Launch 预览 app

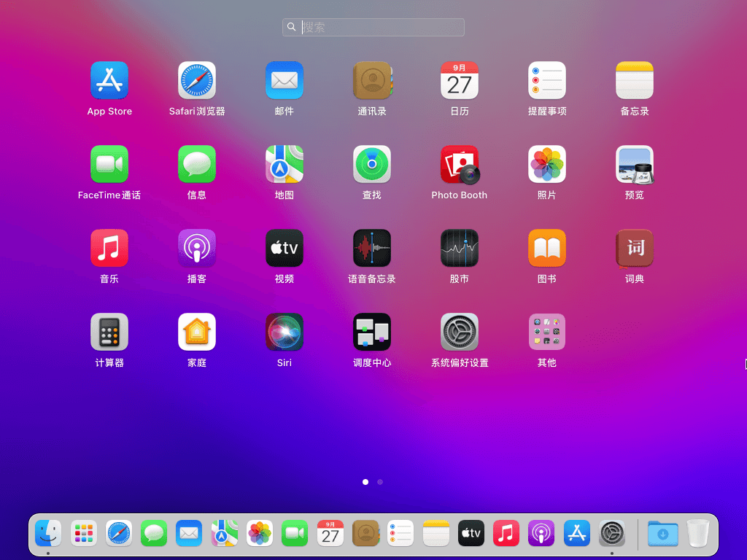pyautogui.click(x=635, y=164)
